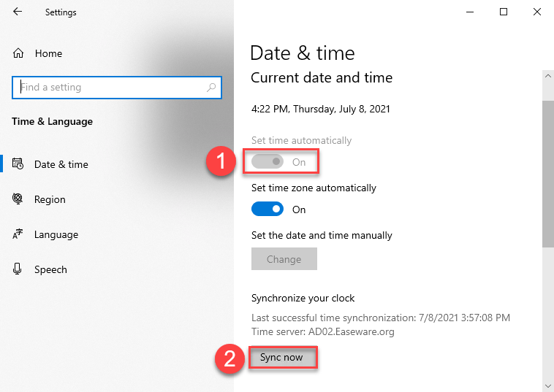Go to the Region settings page
The width and height of the screenshot is (554, 392).
click(x=50, y=199)
